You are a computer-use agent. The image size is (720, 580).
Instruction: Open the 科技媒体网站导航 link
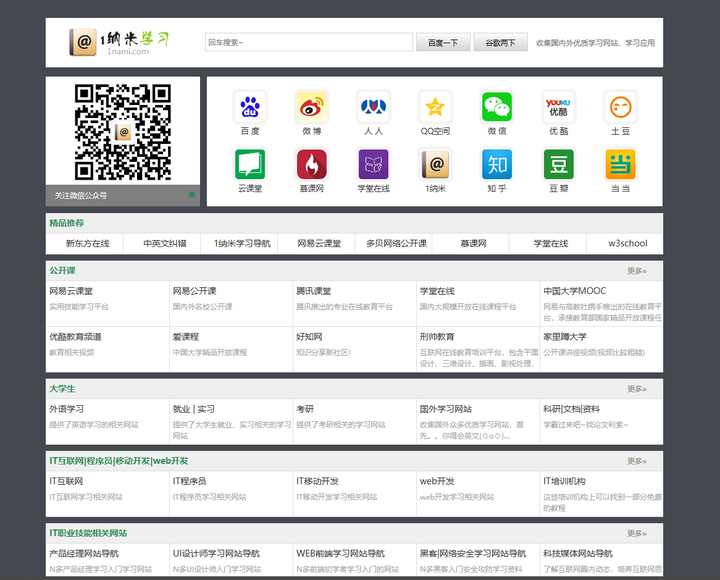578,553
